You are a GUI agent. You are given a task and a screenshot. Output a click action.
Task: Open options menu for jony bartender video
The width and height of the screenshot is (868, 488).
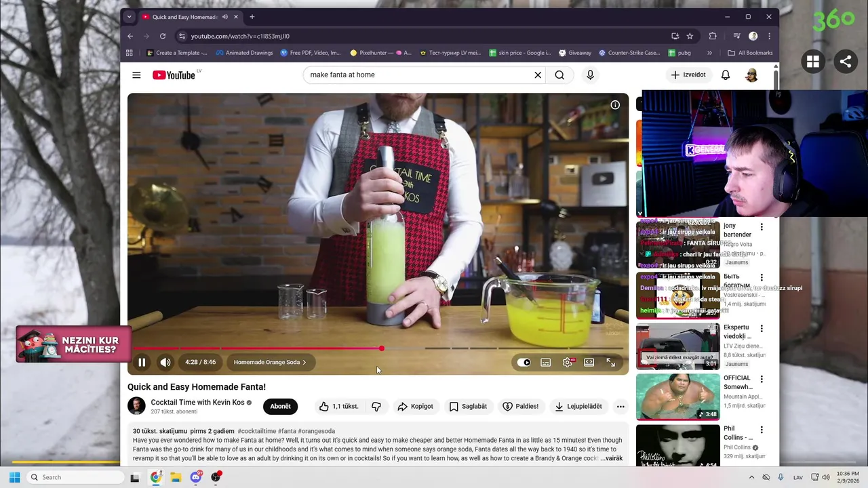coord(762,227)
